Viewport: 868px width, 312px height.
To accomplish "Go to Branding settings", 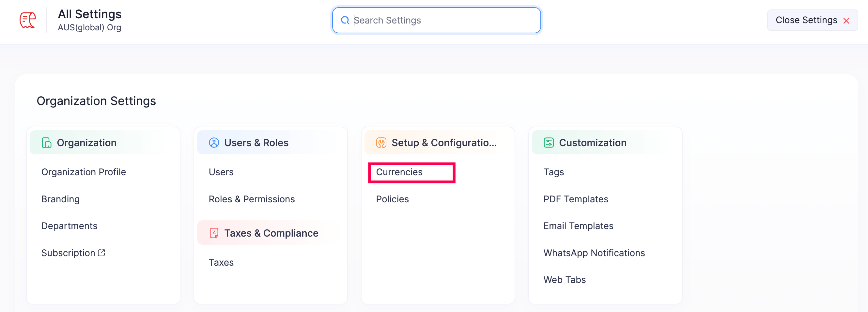I will coord(61,199).
